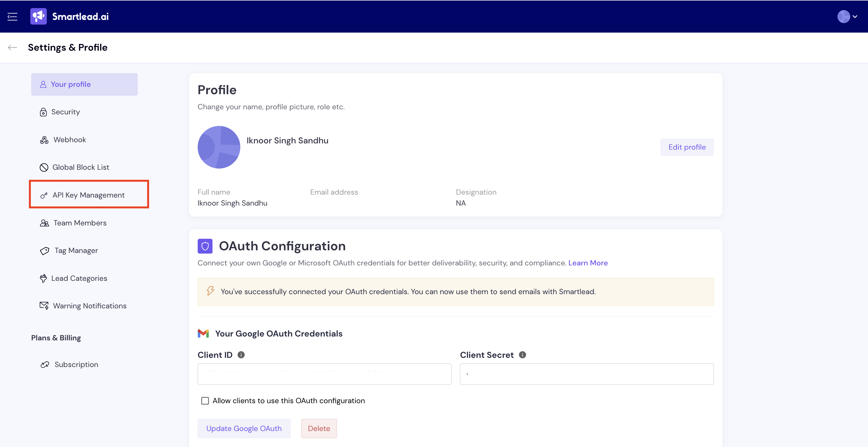Viewport: 868px width, 447px height.
Task: Select Team Members in sidebar
Action: pyautogui.click(x=79, y=223)
